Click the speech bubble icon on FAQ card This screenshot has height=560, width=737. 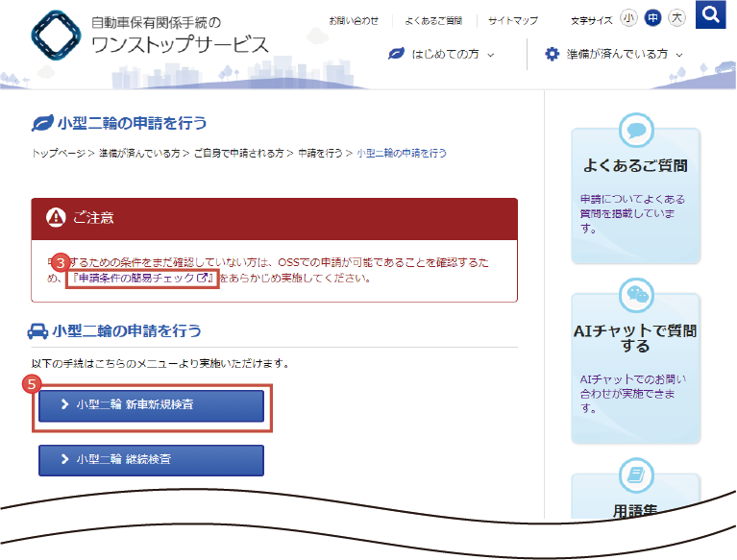click(x=636, y=130)
